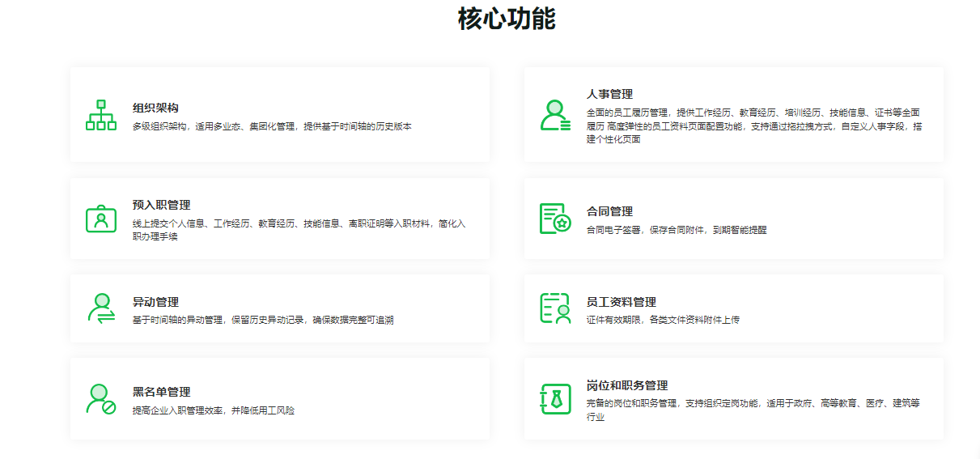Open the 员工资料管理 card title

[622, 302]
